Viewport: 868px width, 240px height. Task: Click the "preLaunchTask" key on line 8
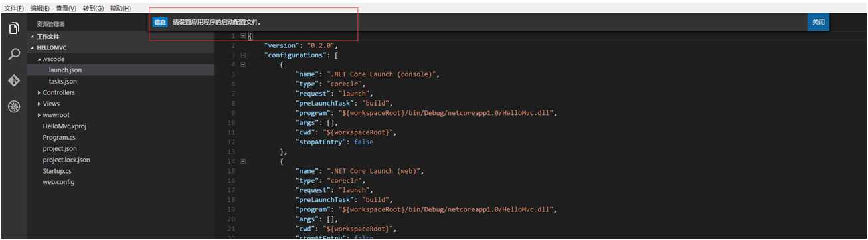coord(323,103)
